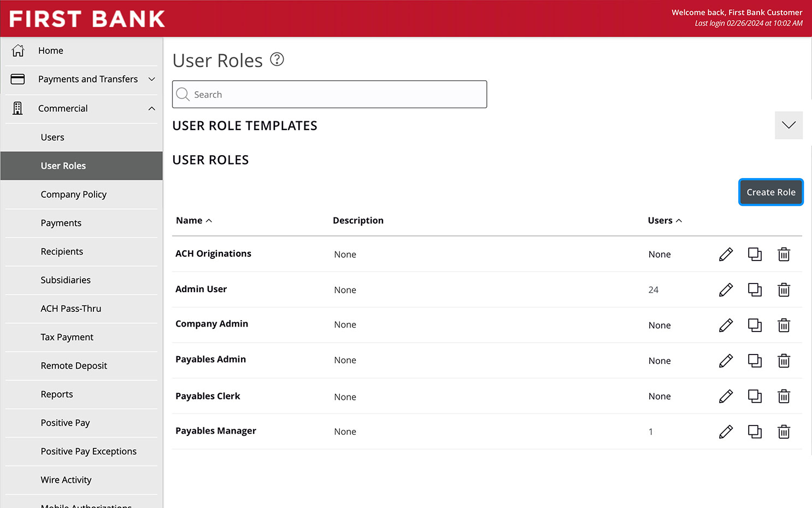
Task: Open Reports page
Action: coord(81,394)
